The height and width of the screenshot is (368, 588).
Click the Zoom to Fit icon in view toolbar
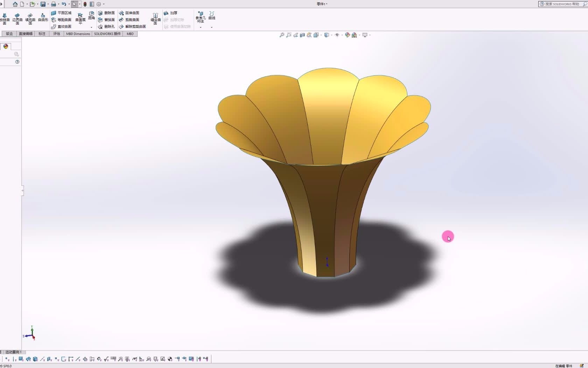pyautogui.click(x=282, y=35)
